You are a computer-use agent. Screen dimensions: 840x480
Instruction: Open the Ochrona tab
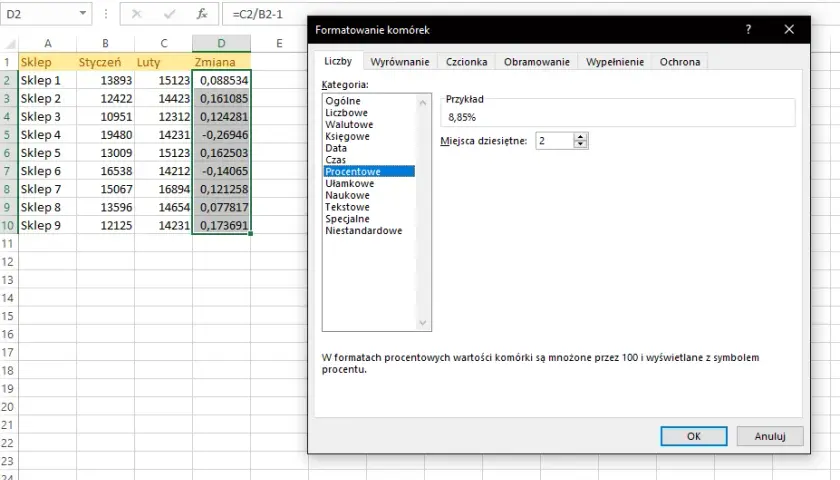click(680, 62)
